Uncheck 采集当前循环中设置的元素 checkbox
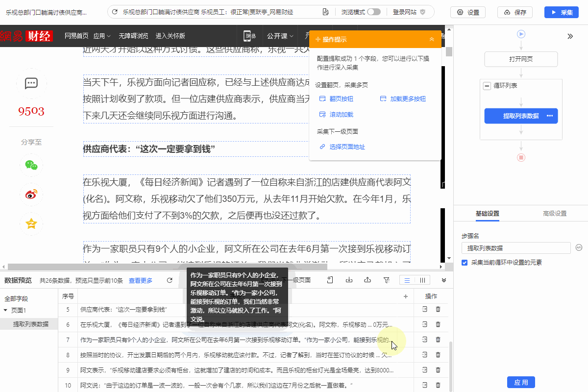Screen dimensions: 588x392 click(465, 263)
